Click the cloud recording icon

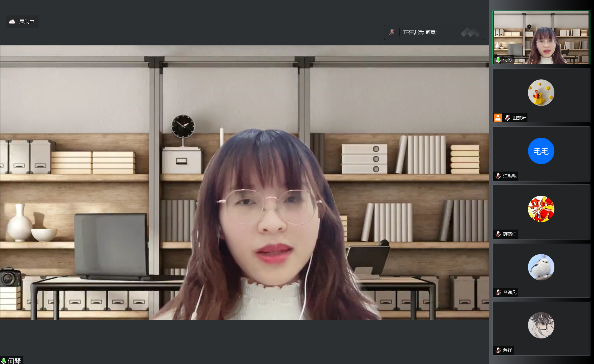12,21
